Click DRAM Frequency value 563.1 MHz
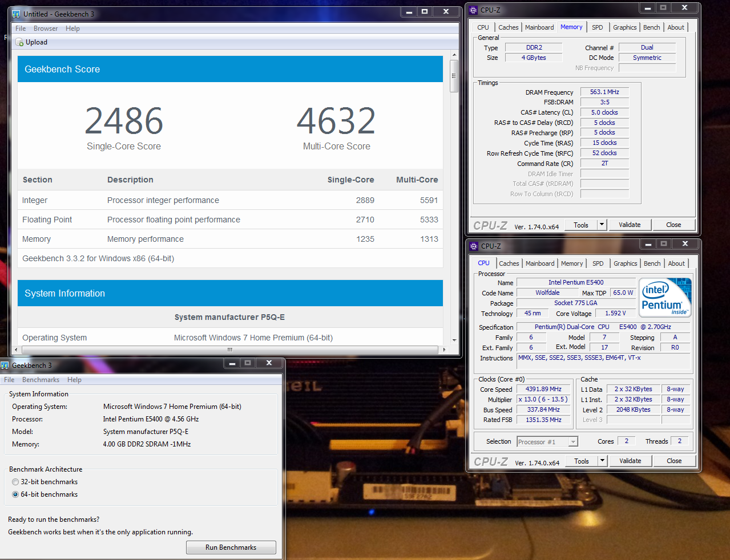This screenshot has height=560, width=730. click(604, 92)
